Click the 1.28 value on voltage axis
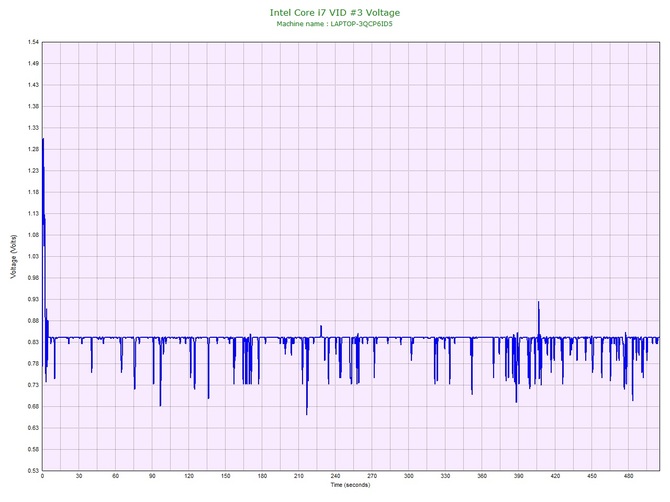 coord(33,149)
